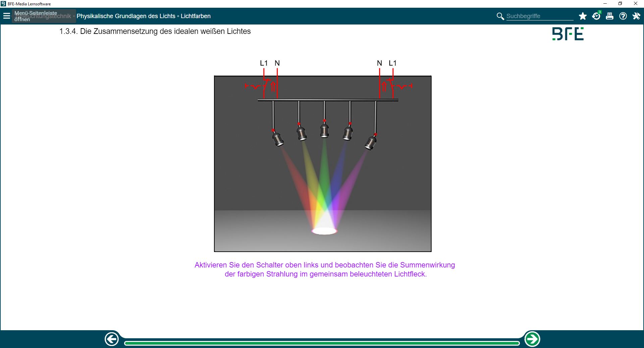Click the rightmost violet spotlight lamp
This screenshot has width=644, height=348.
click(x=370, y=143)
